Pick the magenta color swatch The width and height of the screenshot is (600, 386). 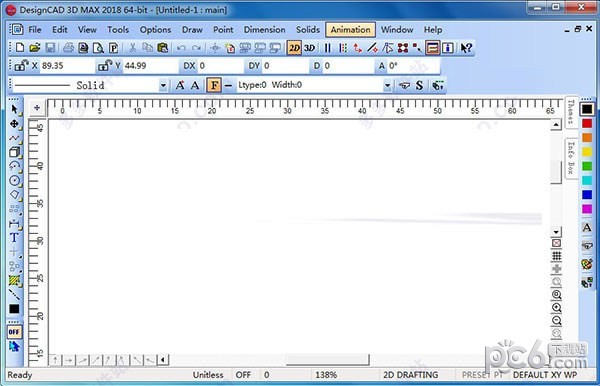pyautogui.click(x=587, y=209)
